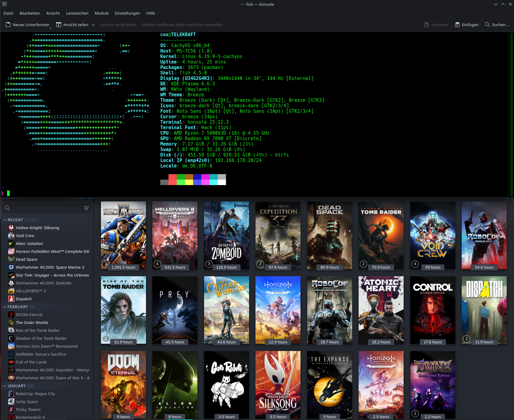Image resolution: width=514 pixels, height=420 pixels.
Task: Select Horizon Zero Dawn Remastered in sidebar
Action: [47, 346]
